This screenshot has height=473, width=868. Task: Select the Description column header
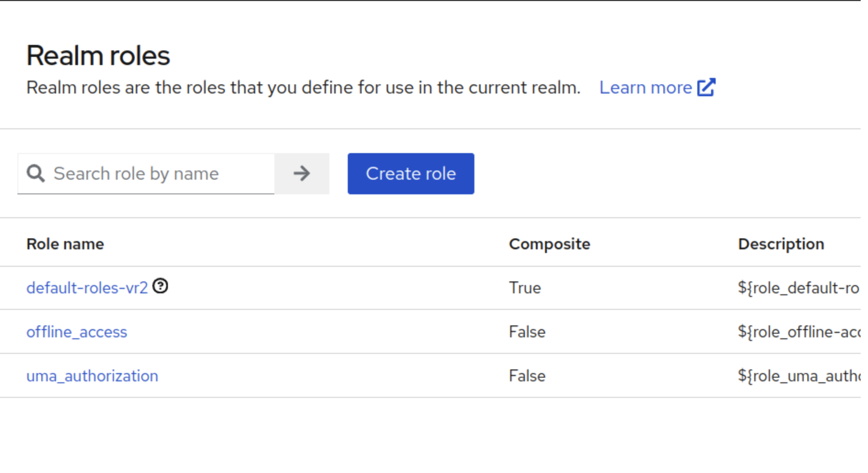point(781,244)
